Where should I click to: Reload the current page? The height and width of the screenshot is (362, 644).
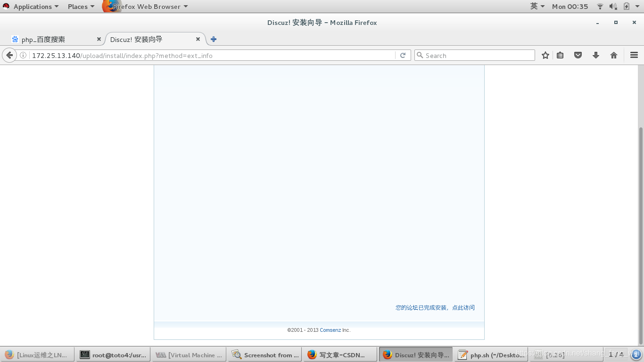[x=403, y=55]
